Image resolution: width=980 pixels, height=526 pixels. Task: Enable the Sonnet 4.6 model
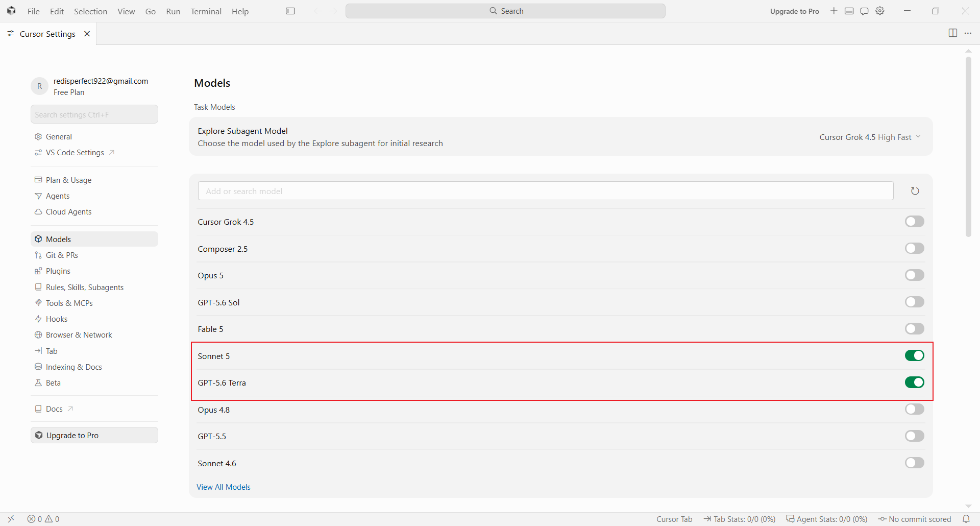(x=914, y=463)
